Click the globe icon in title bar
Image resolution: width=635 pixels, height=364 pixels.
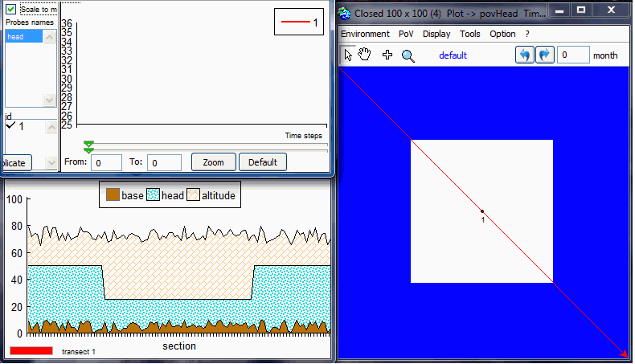pyautogui.click(x=345, y=14)
